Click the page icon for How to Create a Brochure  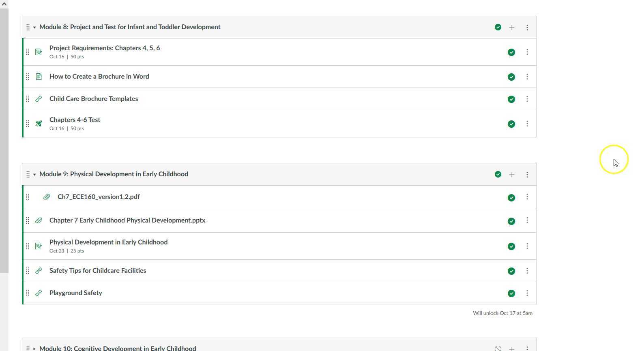(x=39, y=77)
